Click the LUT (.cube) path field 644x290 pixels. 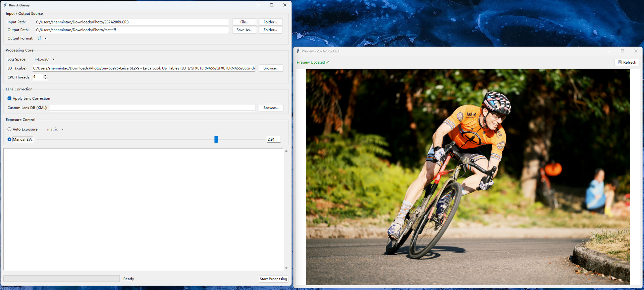click(x=144, y=68)
